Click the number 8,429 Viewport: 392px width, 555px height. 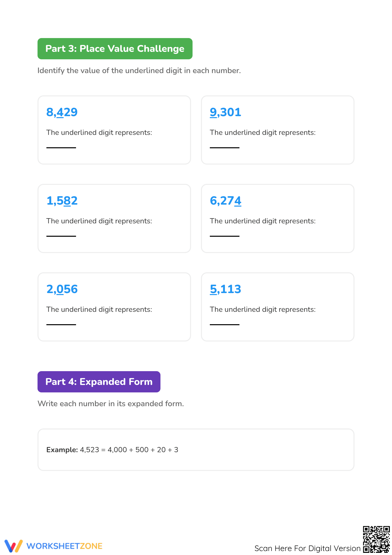pyautogui.click(x=62, y=112)
